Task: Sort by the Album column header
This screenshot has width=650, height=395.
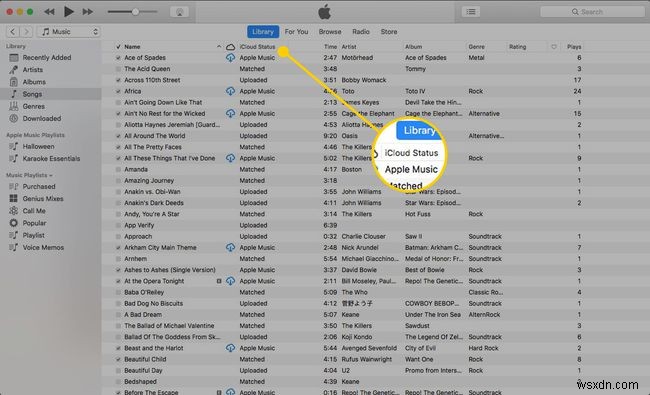Action: click(x=413, y=47)
